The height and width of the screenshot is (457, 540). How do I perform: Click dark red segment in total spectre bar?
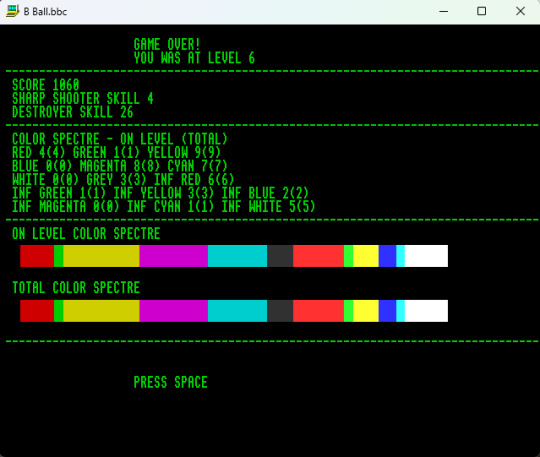(37, 311)
